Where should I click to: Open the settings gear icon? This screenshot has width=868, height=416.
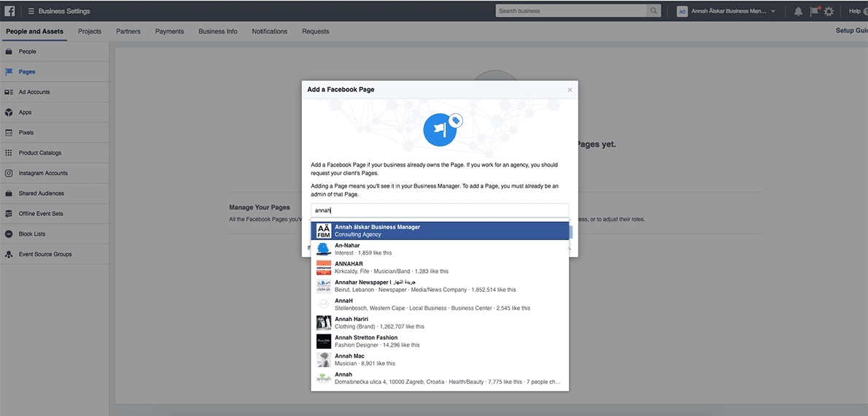click(x=829, y=11)
